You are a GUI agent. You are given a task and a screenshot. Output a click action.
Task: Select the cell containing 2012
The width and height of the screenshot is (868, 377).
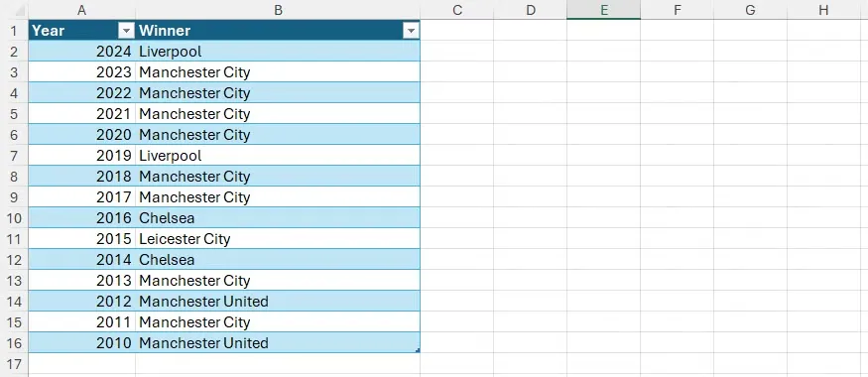pos(82,302)
